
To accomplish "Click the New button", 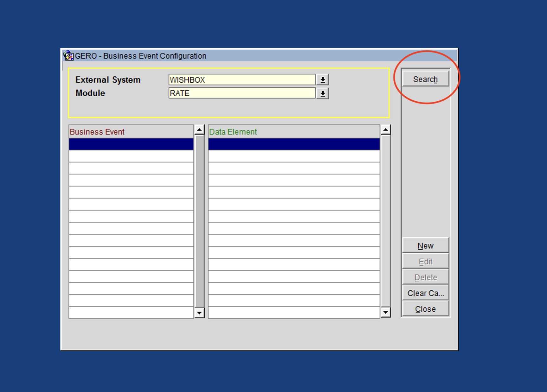I will tap(425, 246).
